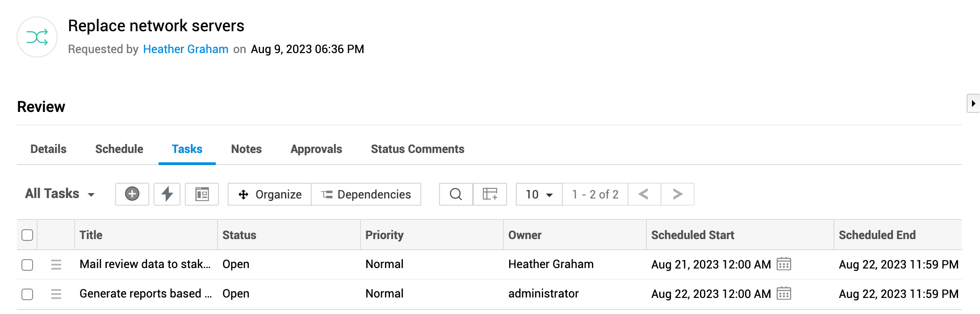Open the Schedule tab
Image resolution: width=980 pixels, height=314 pixels.
pyautogui.click(x=119, y=149)
